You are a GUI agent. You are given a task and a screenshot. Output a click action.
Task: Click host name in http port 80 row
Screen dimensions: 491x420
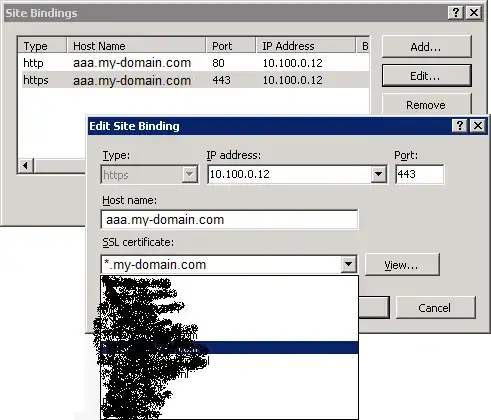point(132,63)
